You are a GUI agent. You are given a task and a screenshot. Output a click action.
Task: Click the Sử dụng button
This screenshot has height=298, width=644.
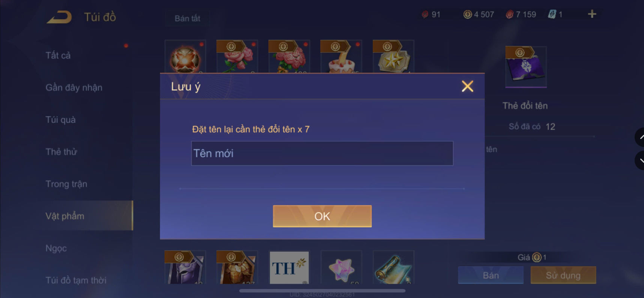pyautogui.click(x=563, y=275)
